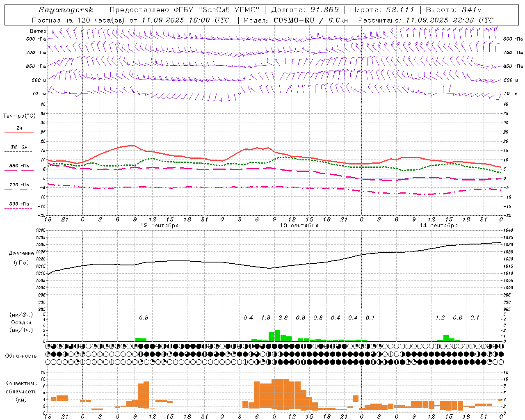Screen dimensions: 525x420
Task: Click the Долгота: 91.369 value
Action: click(305, 10)
